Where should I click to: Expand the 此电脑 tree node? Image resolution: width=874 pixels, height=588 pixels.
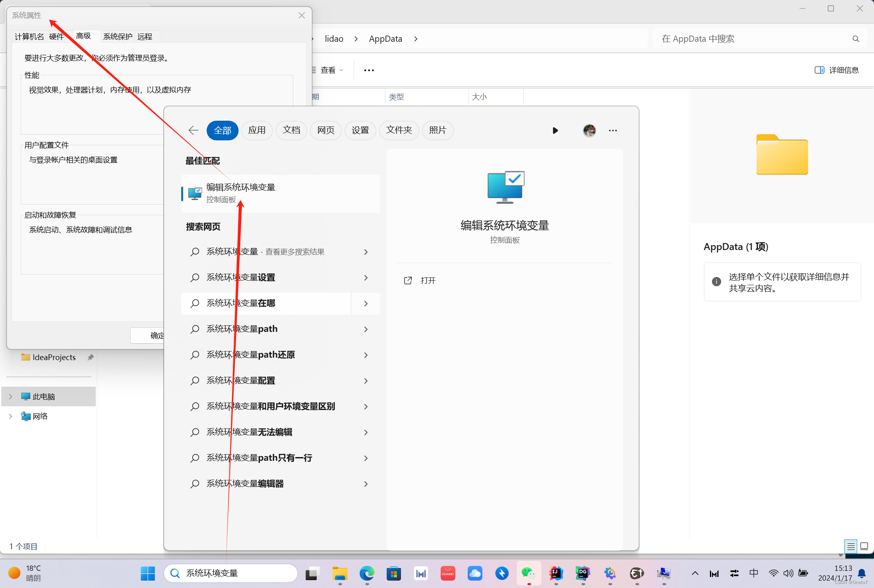coord(11,397)
